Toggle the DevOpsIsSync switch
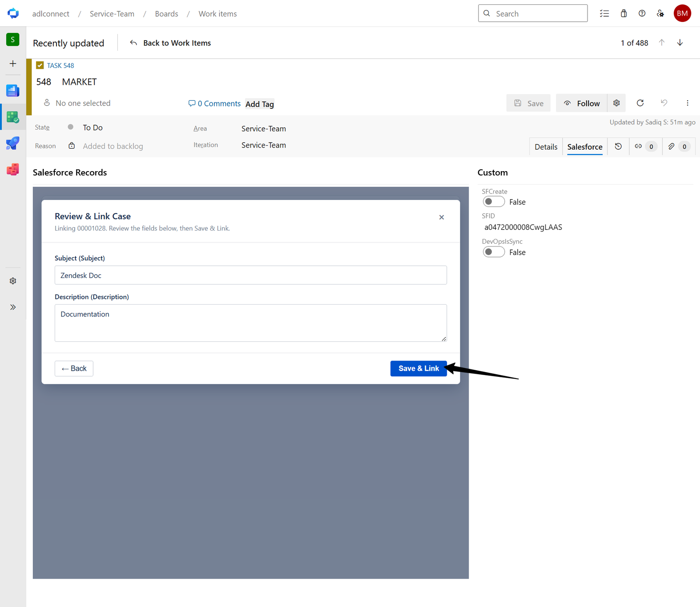The width and height of the screenshot is (700, 607). coord(493,252)
